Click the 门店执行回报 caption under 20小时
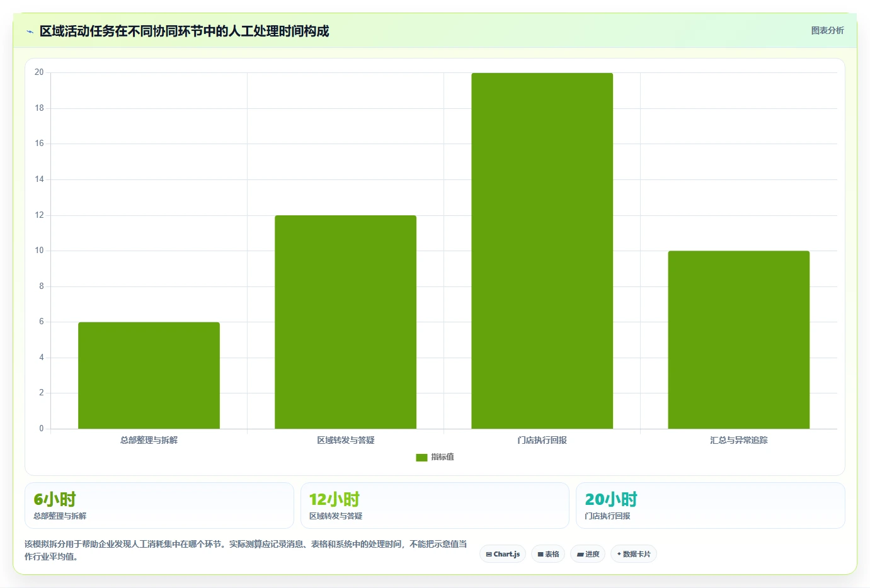The image size is (870, 588). click(x=607, y=516)
